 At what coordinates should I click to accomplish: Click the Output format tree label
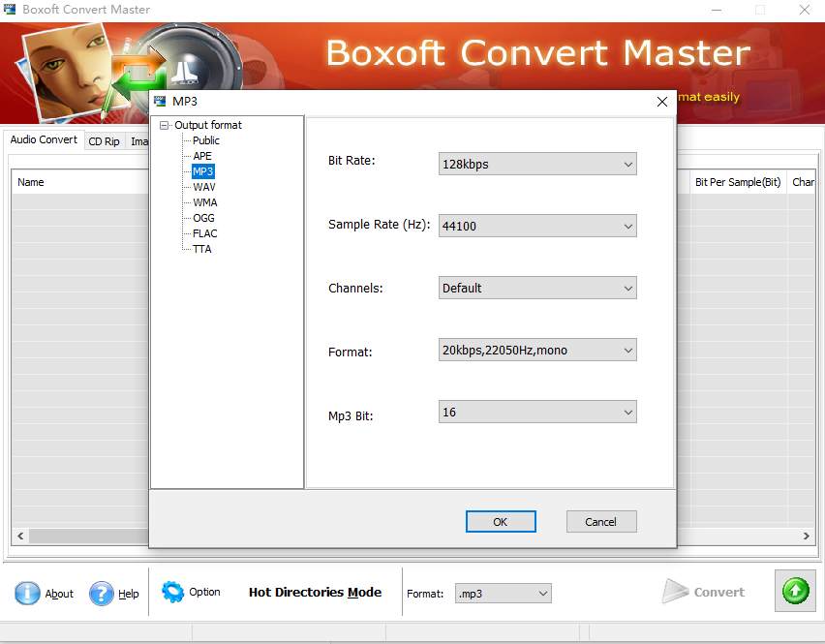[x=208, y=125]
